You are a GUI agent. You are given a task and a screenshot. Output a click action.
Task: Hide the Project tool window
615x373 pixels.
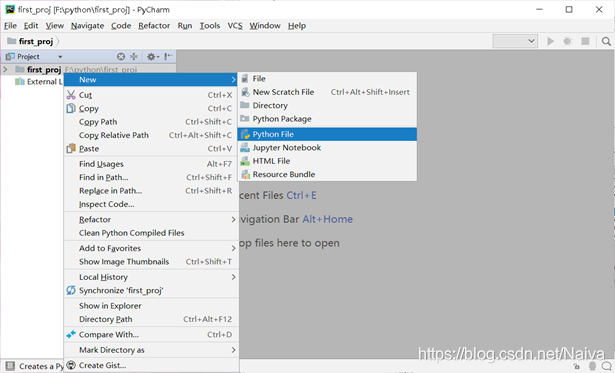point(168,56)
